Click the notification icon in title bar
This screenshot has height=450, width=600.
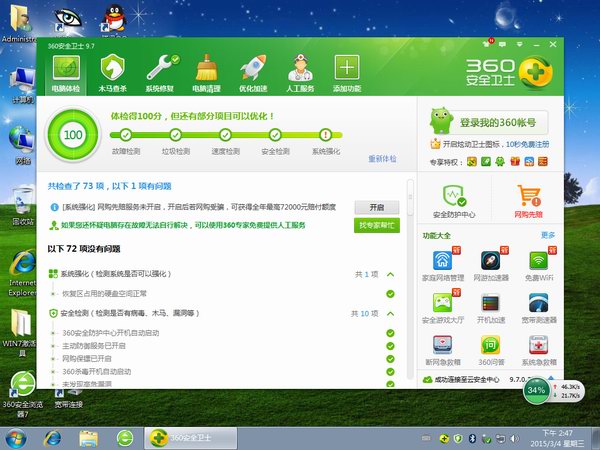pos(488,43)
